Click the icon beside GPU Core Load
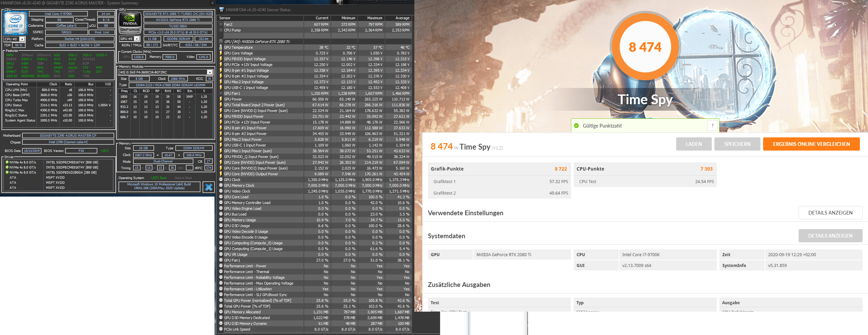The height and width of the screenshot is (335, 868). coord(221,197)
